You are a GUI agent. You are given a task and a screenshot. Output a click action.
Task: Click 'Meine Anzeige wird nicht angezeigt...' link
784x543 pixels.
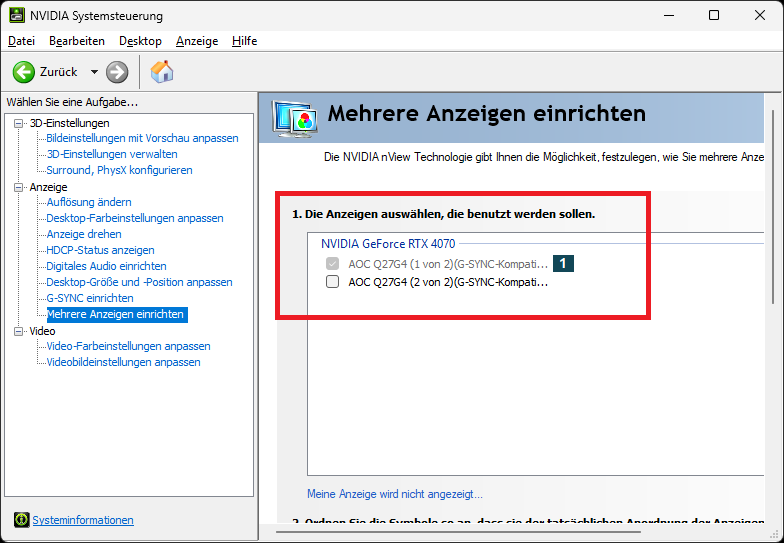click(x=395, y=494)
